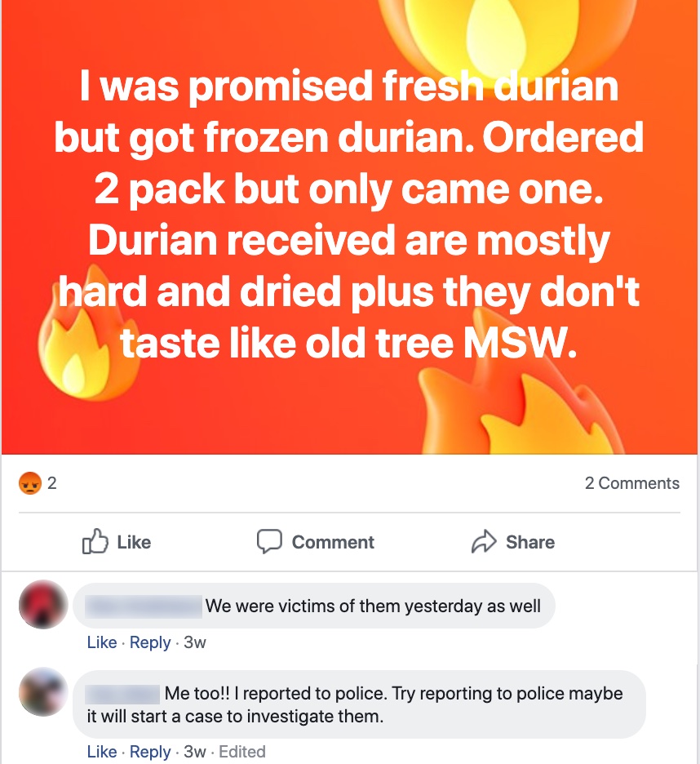
Task: Click the thumbs-up Like icon
Action: click(95, 541)
